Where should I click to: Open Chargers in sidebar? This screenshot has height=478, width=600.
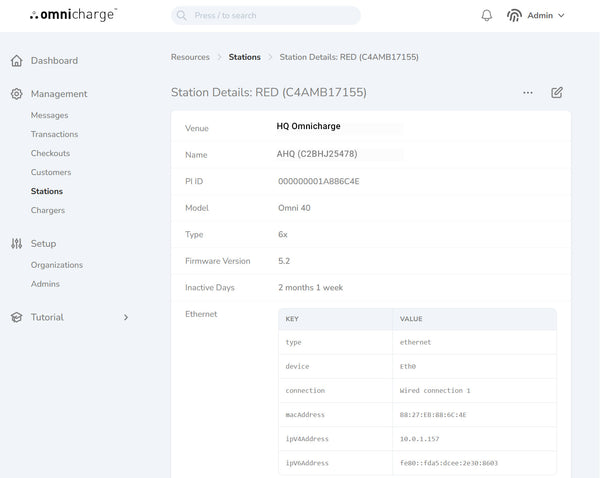tap(48, 210)
